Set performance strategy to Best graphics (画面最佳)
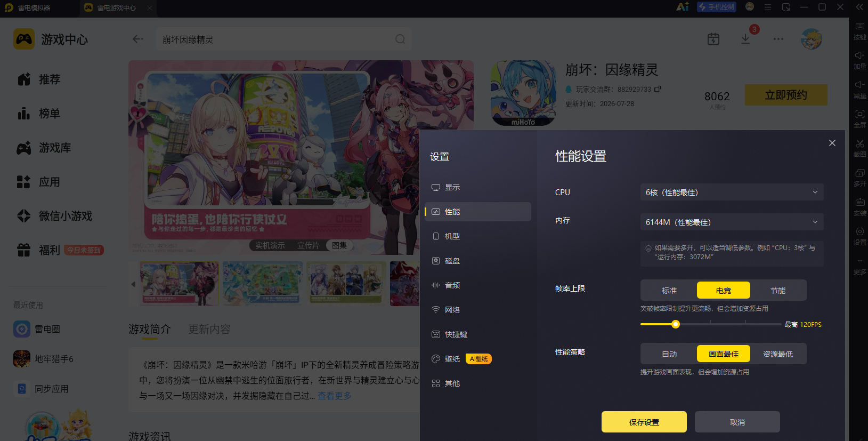Image resolution: width=868 pixels, height=441 pixels. (724, 354)
